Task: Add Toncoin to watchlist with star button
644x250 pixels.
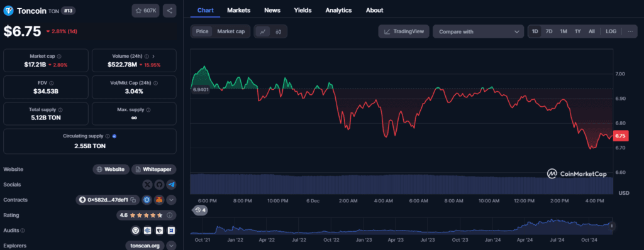Action: point(145,11)
